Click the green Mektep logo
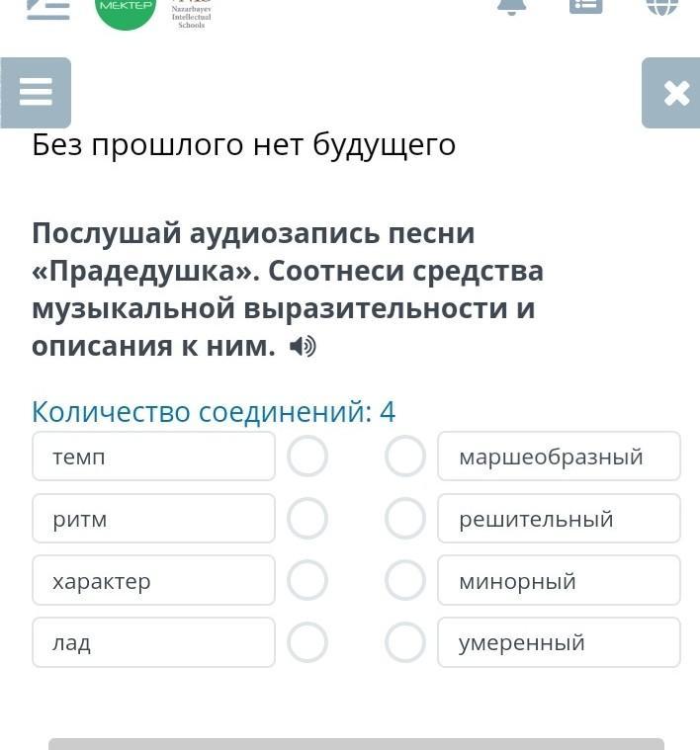Viewport: 700px width, 750px height. point(126,10)
